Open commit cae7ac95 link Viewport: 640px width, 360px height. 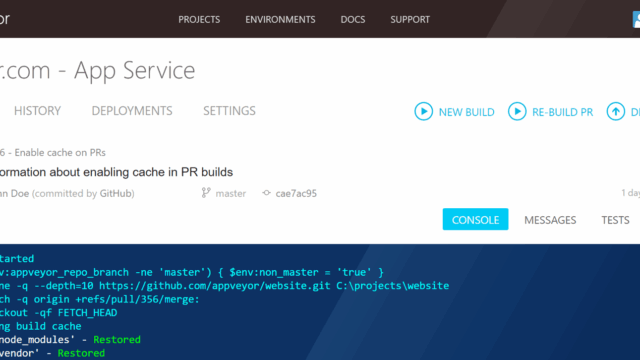tap(296, 193)
